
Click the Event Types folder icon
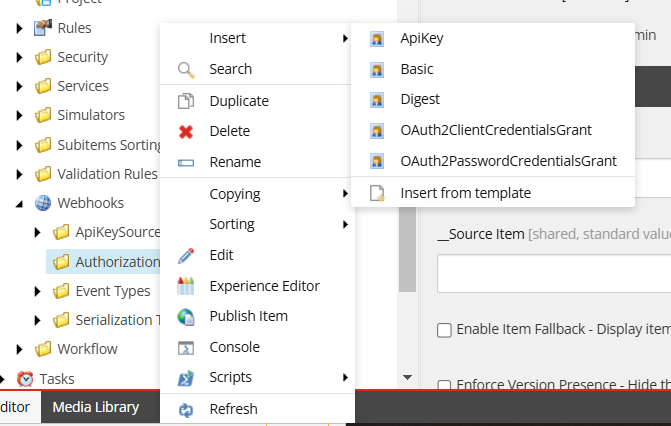pos(61,291)
